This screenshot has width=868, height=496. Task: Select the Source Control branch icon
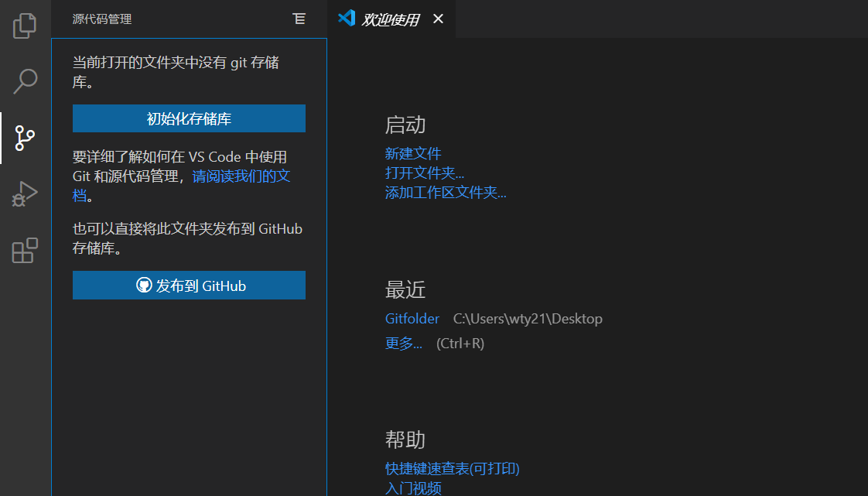click(25, 138)
